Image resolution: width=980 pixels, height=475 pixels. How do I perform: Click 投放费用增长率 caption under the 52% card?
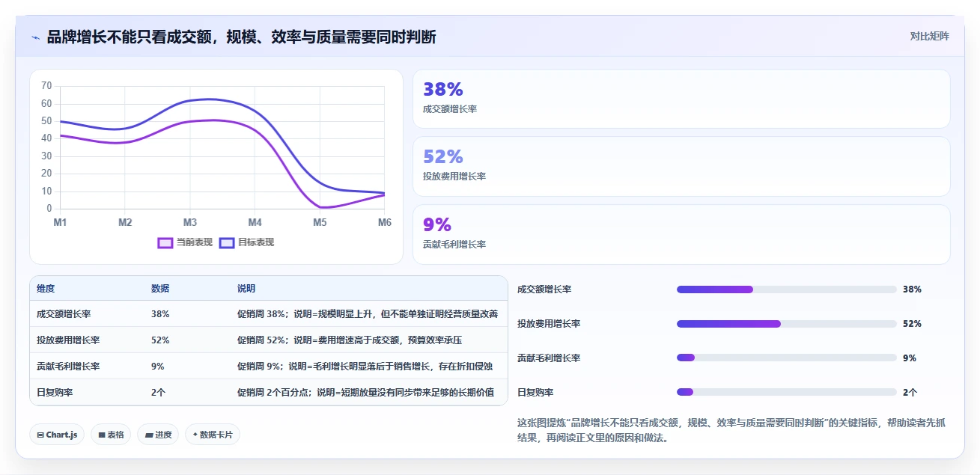click(454, 177)
